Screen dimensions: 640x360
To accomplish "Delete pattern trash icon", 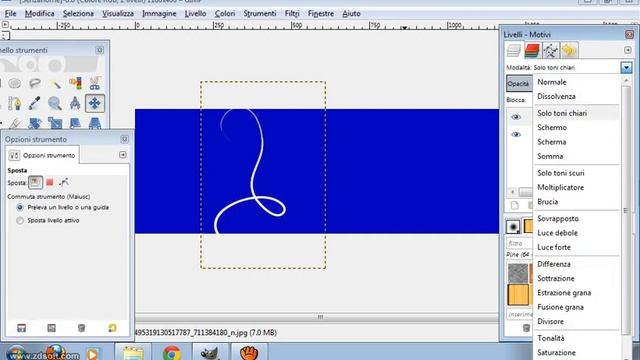I will point(526,327).
